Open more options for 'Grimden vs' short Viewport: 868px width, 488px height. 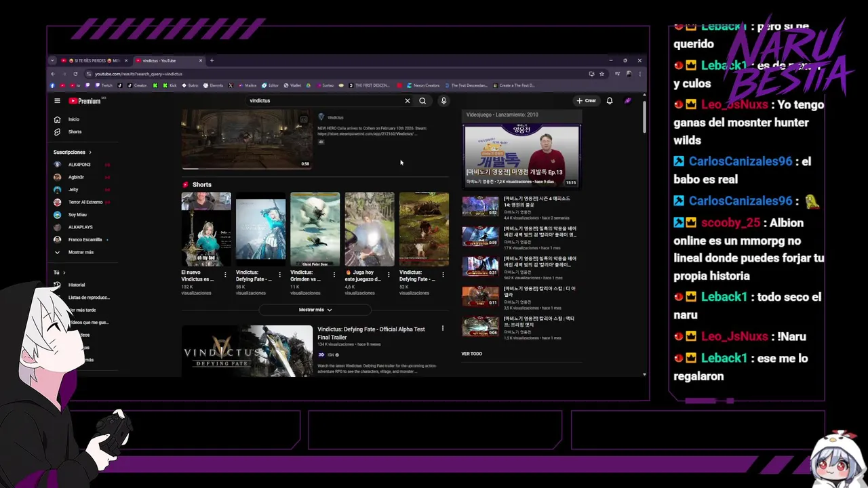tap(334, 274)
